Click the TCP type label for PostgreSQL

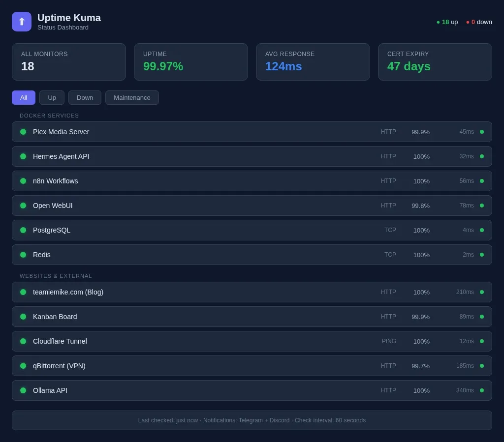(390, 230)
